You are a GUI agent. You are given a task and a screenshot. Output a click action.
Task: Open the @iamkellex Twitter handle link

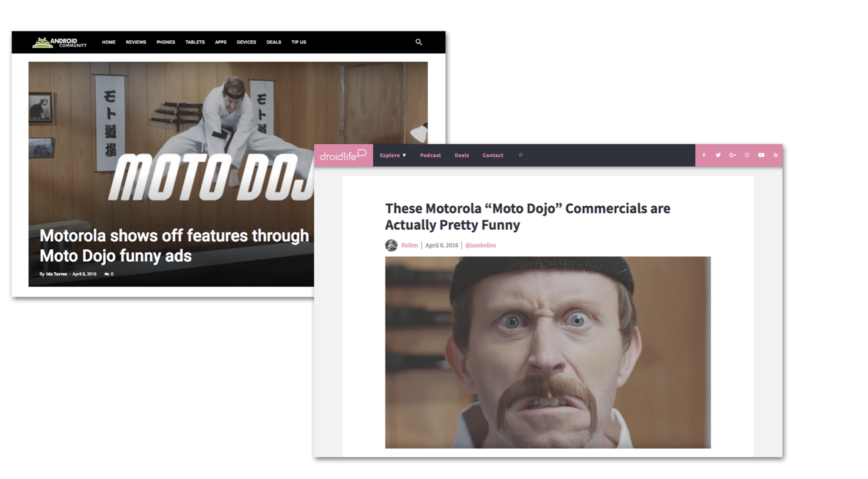point(480,245)
